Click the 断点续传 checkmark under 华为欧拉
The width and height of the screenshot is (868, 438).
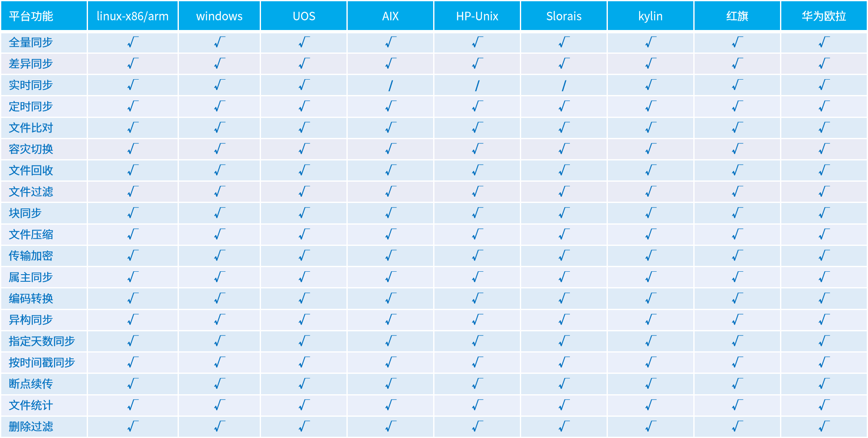pos(824,383)
